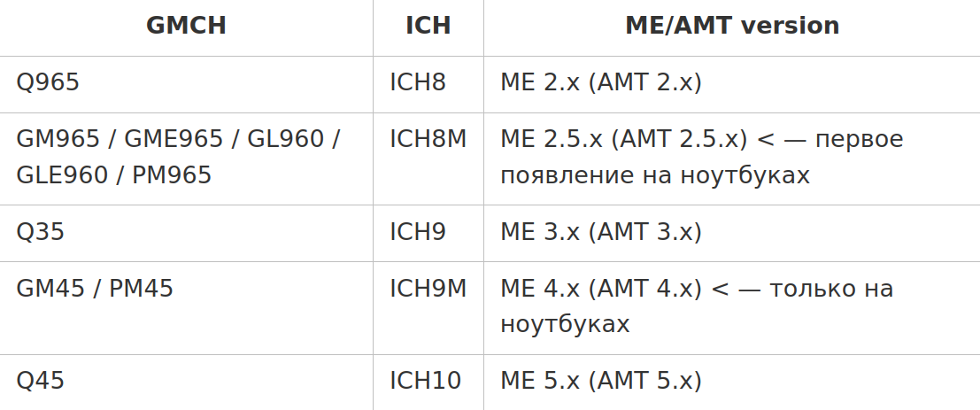Click the ME 2.5.x (AMT 2.5.x) text

[624, 139]
